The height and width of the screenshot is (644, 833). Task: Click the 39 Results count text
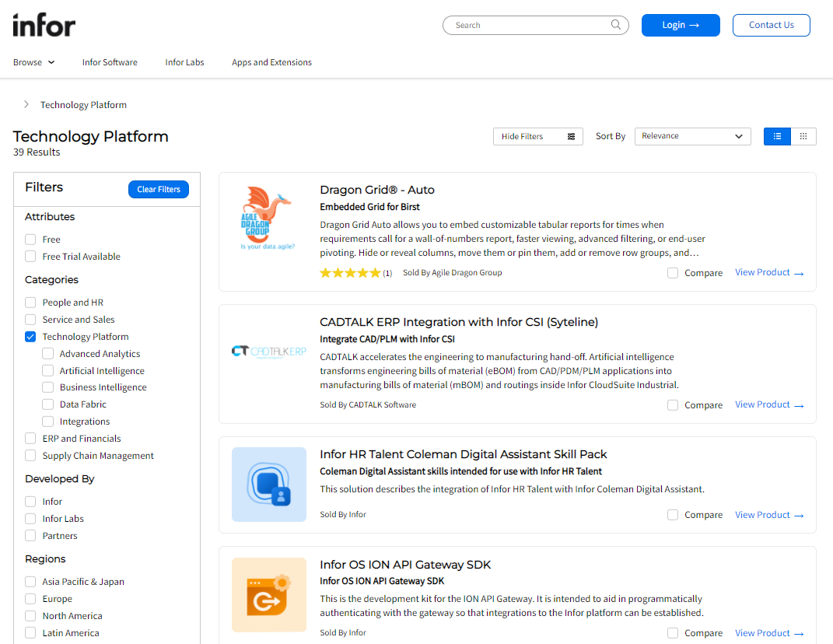(x=37, y=152)
